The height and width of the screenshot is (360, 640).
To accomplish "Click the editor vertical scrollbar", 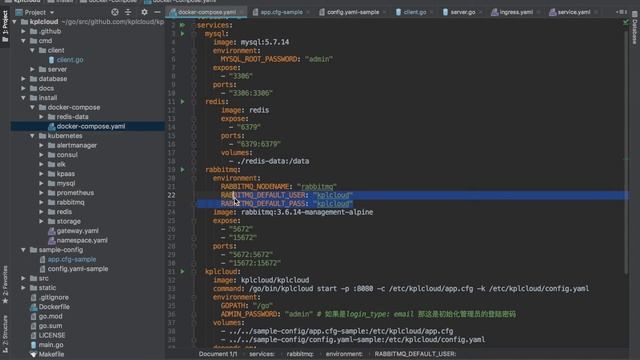I will click(626, 151).
